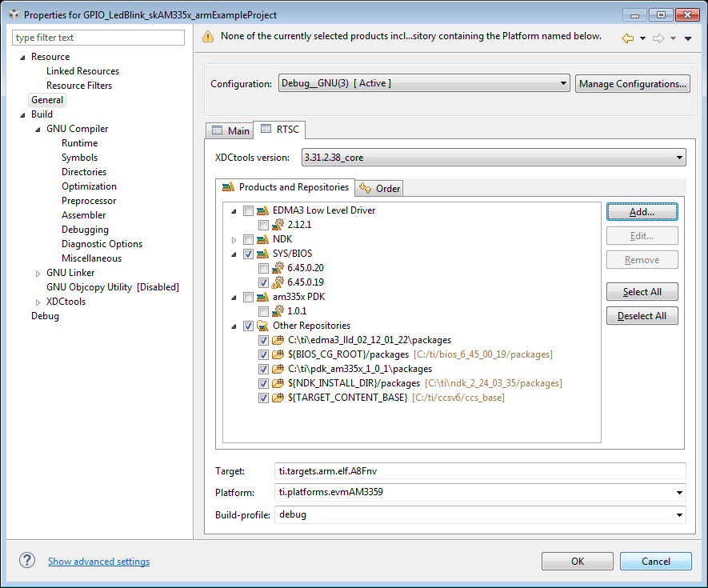The width and height of the screenshot is (708, 588).
Task: Switch to the Order tab
Action: tap(379, 188)
